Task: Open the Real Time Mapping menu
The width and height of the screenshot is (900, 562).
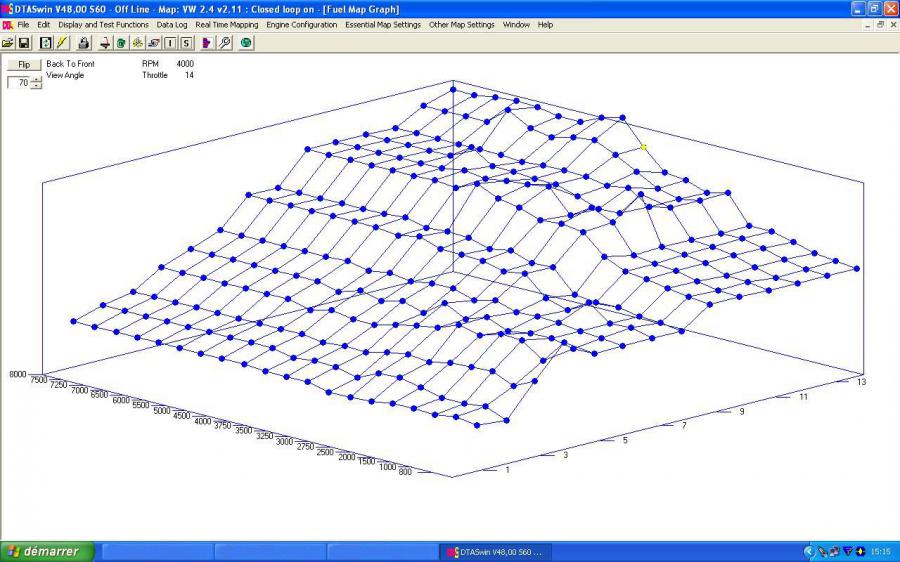Action: 226,24
